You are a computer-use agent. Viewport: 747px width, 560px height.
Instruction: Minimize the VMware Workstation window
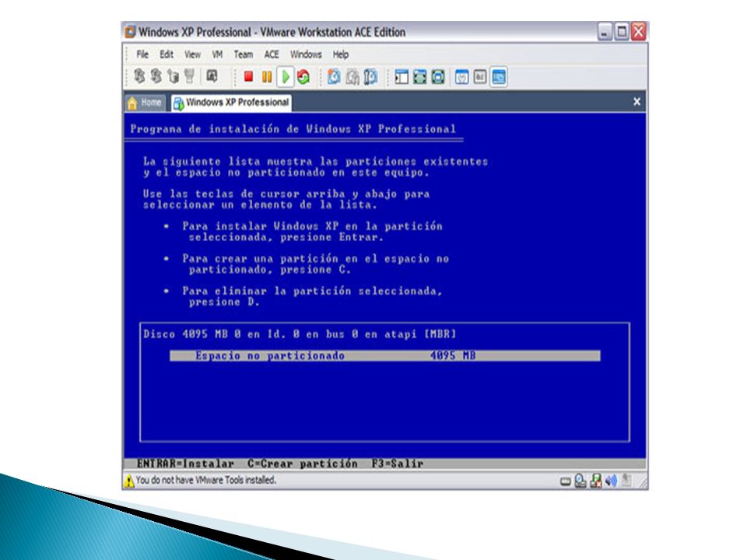click(605, 32)
